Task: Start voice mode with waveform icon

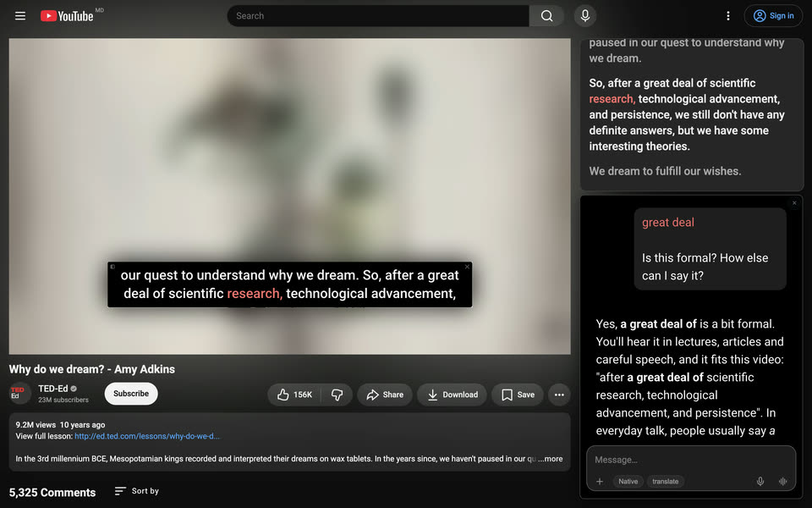Action: 782,481
